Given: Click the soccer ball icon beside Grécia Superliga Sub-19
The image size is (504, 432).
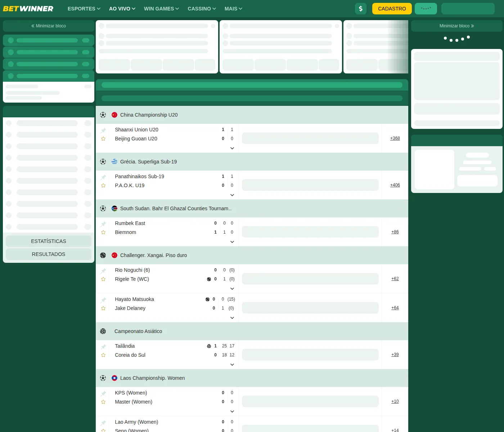Looking at the screenshot, I should coord(103,162).
